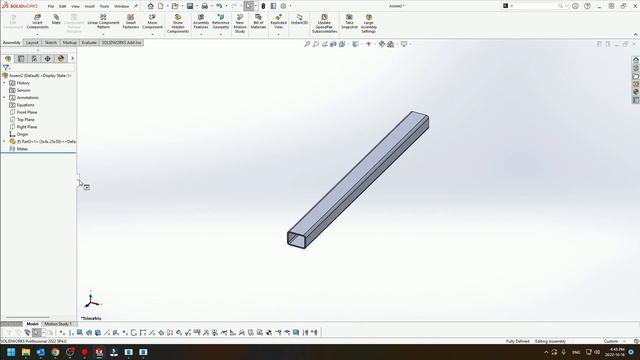Open Move Component dropdown arrow

tap(152, 34)
